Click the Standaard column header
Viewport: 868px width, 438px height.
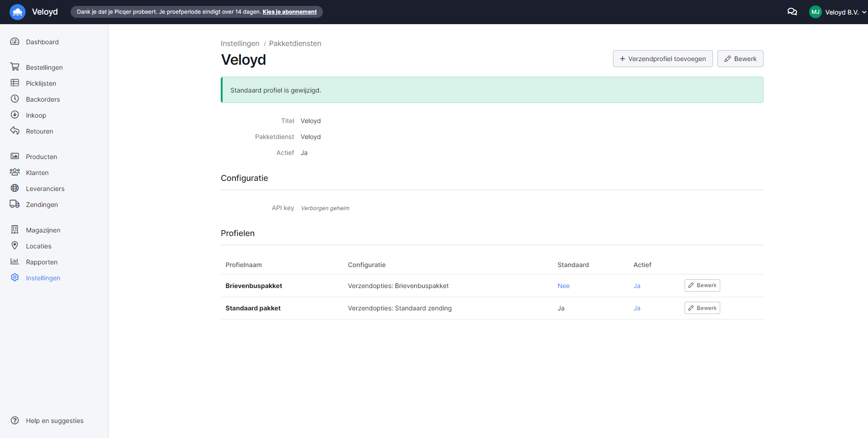click(x=573, y=265)
